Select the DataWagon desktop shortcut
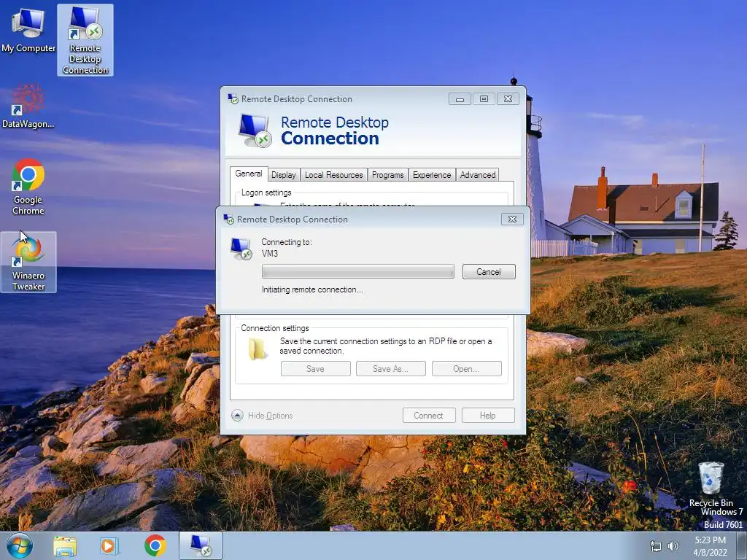This screenshot has height=560, width=747. (x=28, y=106)
